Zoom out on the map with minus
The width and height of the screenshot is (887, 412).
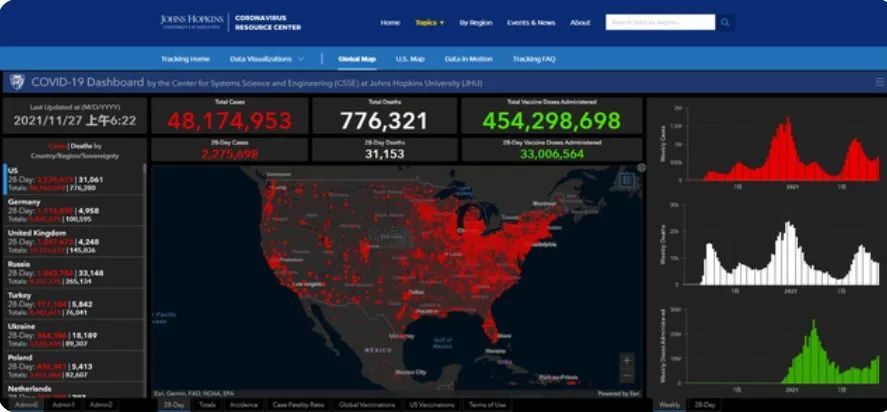point(627,375)
